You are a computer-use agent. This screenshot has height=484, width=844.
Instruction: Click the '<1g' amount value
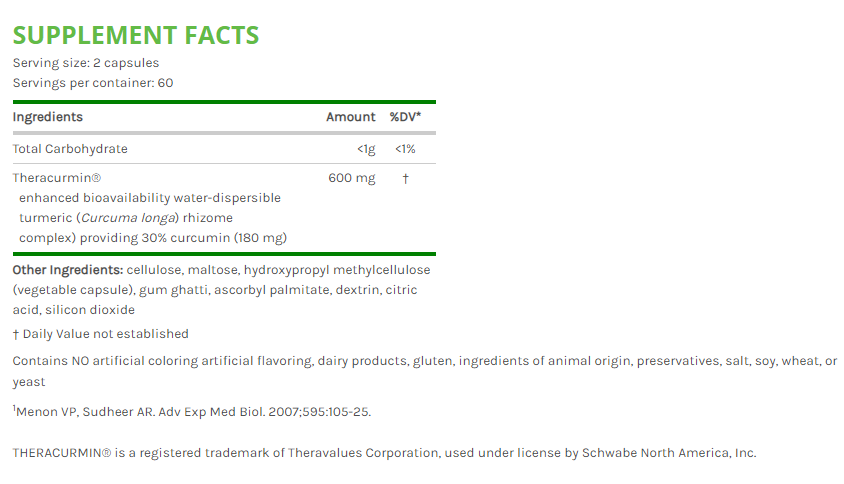[x=366, y=149]
